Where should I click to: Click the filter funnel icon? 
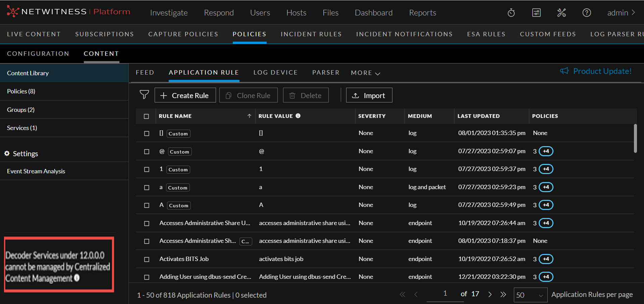(144, 95)
